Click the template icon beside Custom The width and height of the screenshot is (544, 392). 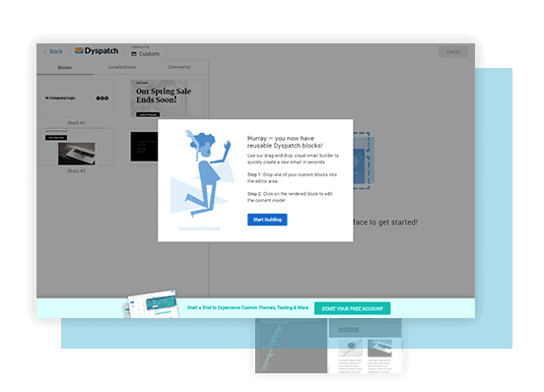pyautogui.click(x=134, y=54)
